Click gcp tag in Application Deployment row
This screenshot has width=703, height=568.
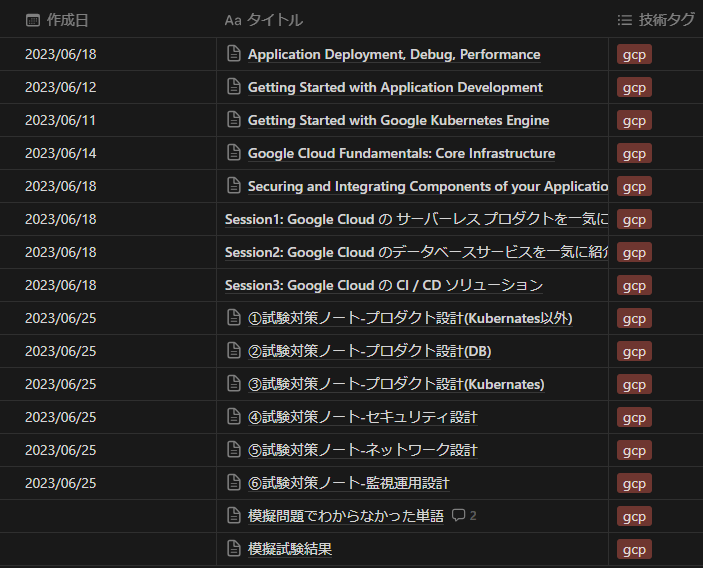coord(634,54)
